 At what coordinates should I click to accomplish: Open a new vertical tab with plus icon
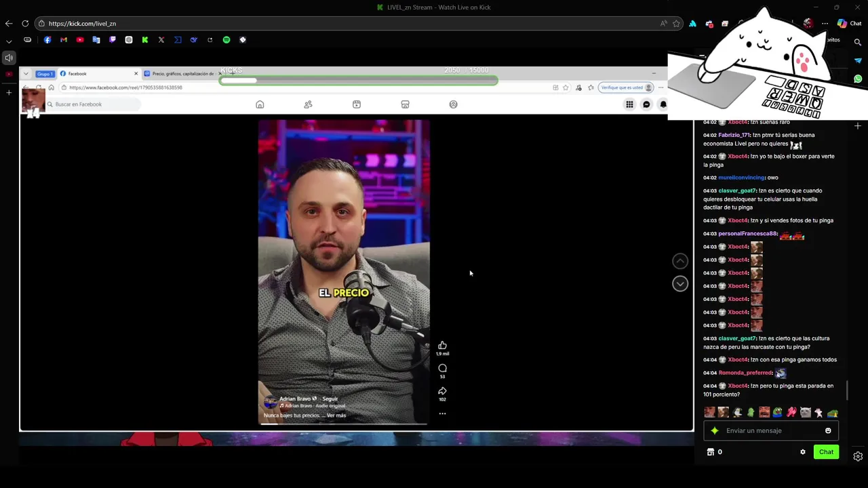pos(9,92)
